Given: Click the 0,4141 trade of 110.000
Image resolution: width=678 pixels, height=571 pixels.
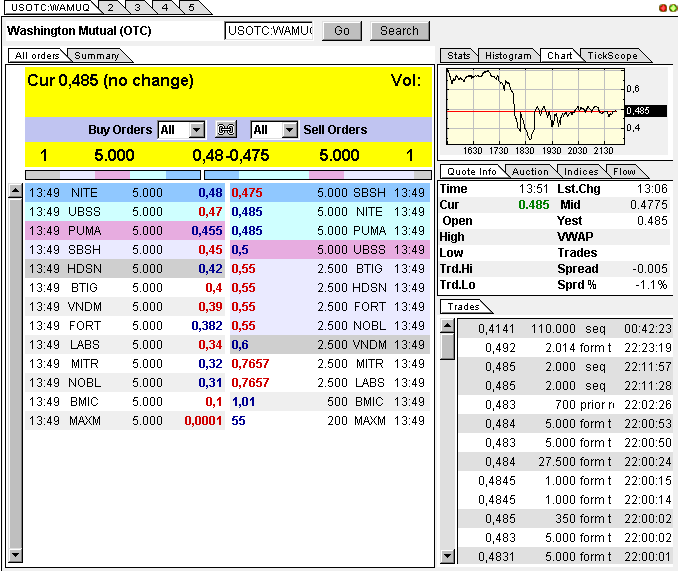Looking at the screenshot, I should 565,329.
